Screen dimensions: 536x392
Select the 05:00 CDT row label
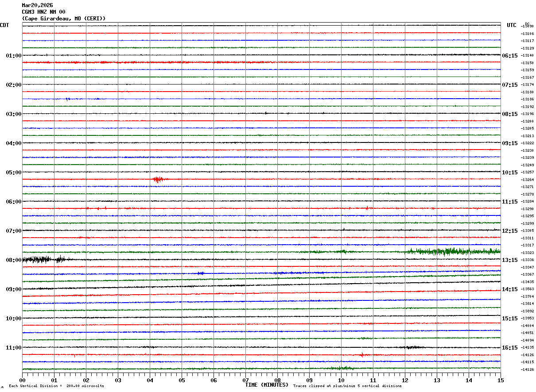point(14,173)
